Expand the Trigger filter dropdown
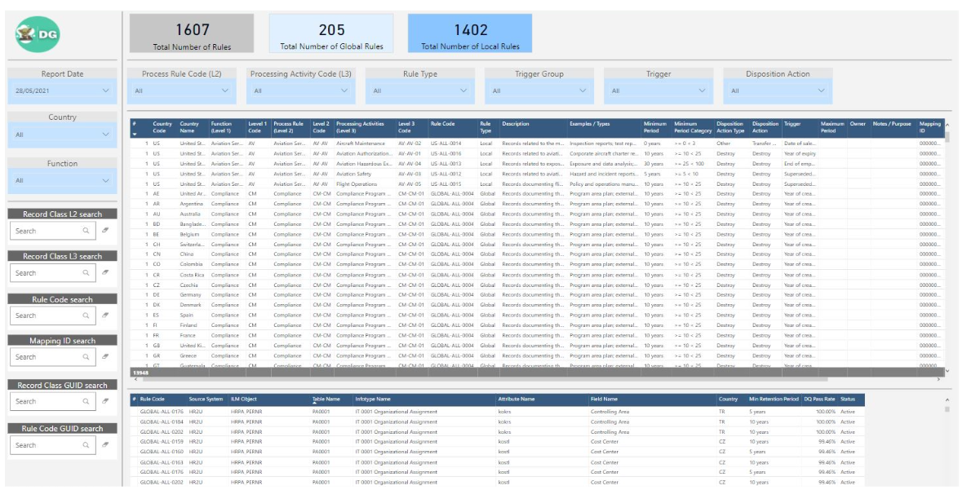980x499 pixels. [x=659, y=91]
